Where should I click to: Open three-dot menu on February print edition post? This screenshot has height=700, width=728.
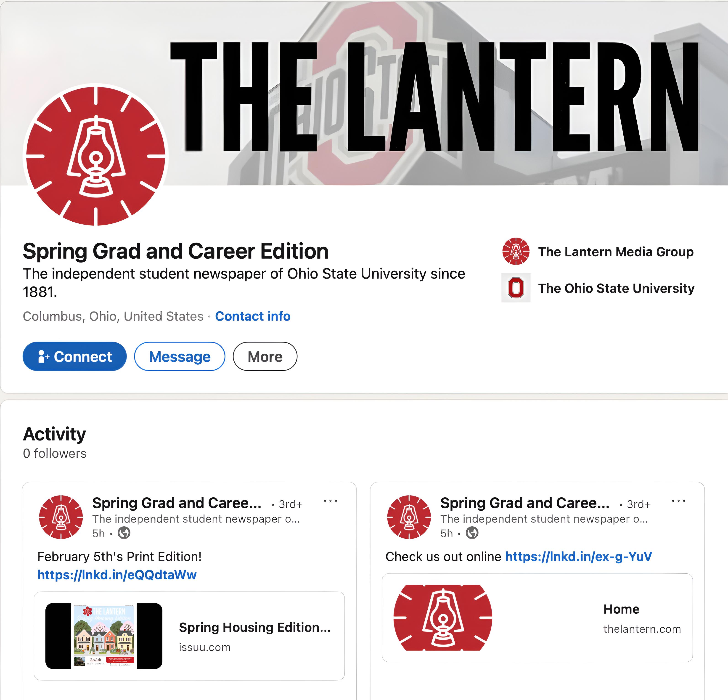click(330, 501)
